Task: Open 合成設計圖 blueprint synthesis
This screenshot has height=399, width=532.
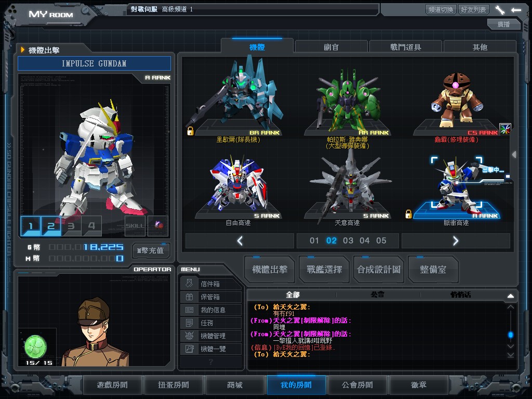Action: click(x=379, y=270)
